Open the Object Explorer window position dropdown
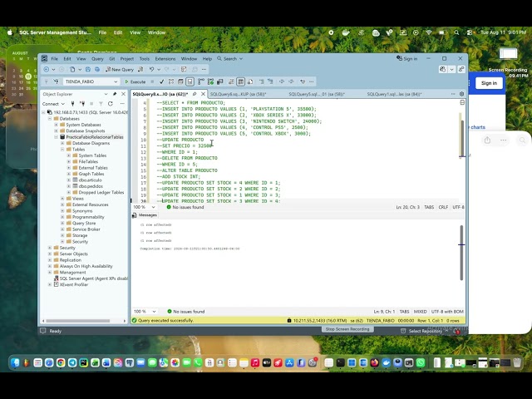Viewport: 532px width, 399px height. coord(106,94)
